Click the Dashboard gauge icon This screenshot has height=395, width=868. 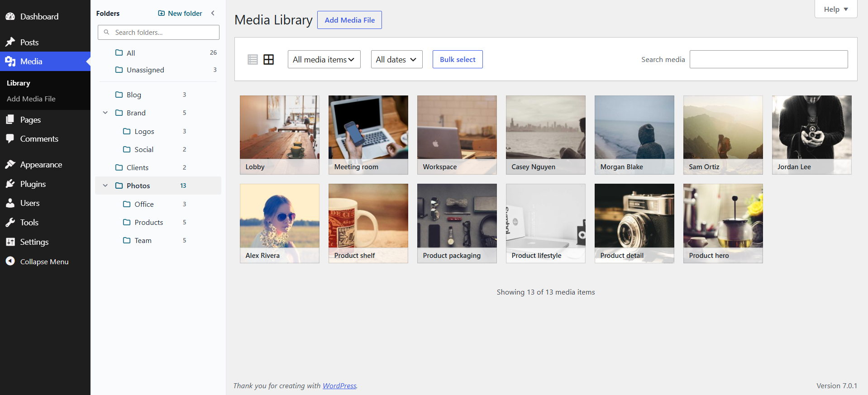(10, 17)
